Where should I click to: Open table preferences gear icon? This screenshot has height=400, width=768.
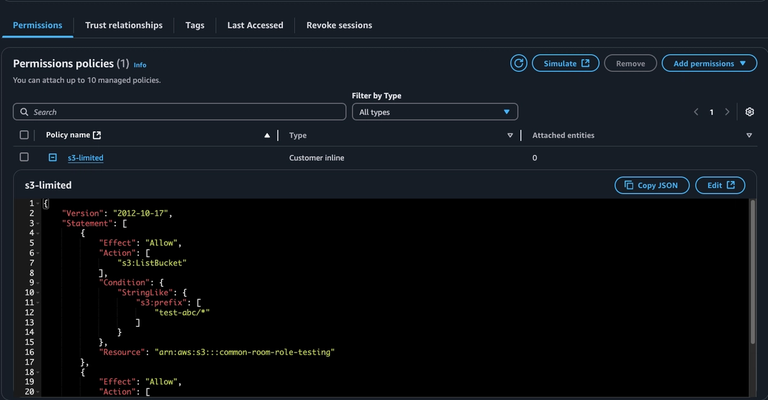(749, 112)
